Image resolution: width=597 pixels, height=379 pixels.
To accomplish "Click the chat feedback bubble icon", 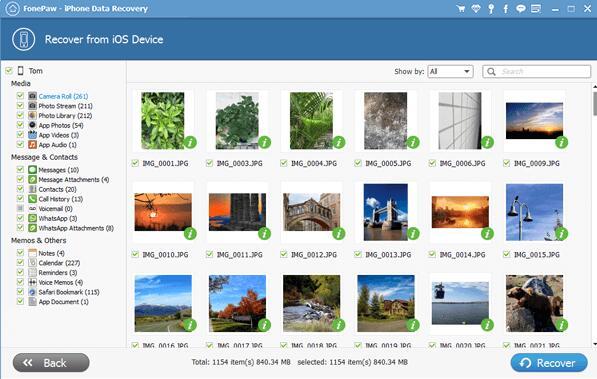I will [520, 8].
